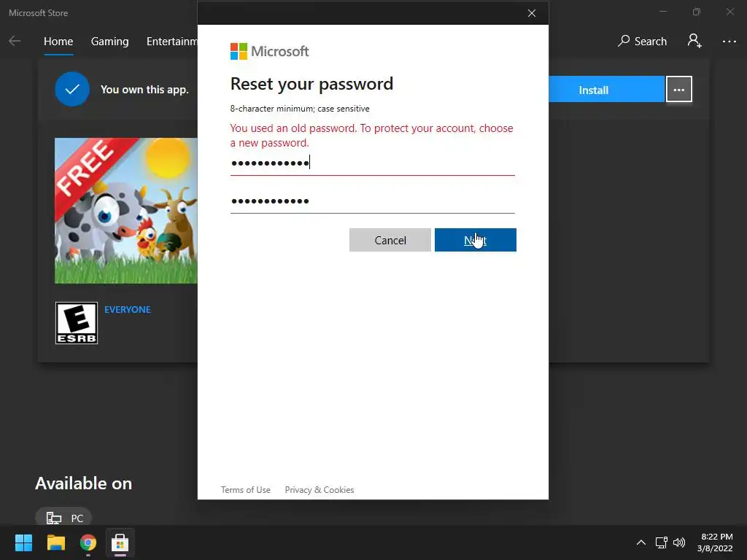Click the EVERYONE rating link
The width and height of the screenshot is (747, 560).
(x=127, y=309)
